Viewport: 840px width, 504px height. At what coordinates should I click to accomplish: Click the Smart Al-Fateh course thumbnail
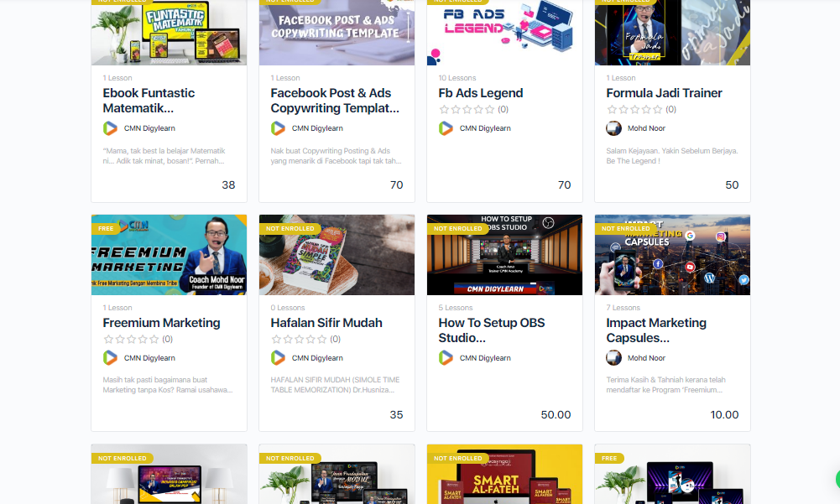pyautogui.click(x=504, y=474)
